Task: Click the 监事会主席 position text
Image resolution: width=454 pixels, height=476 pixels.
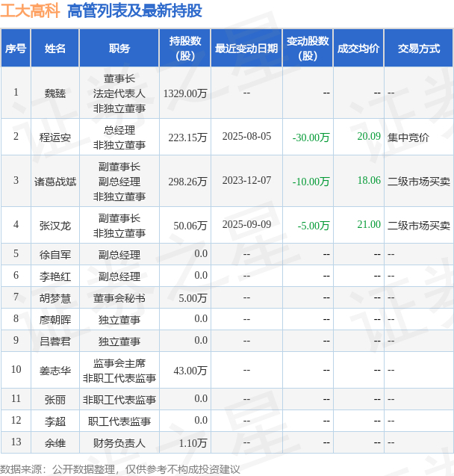Action: (119, 362)
